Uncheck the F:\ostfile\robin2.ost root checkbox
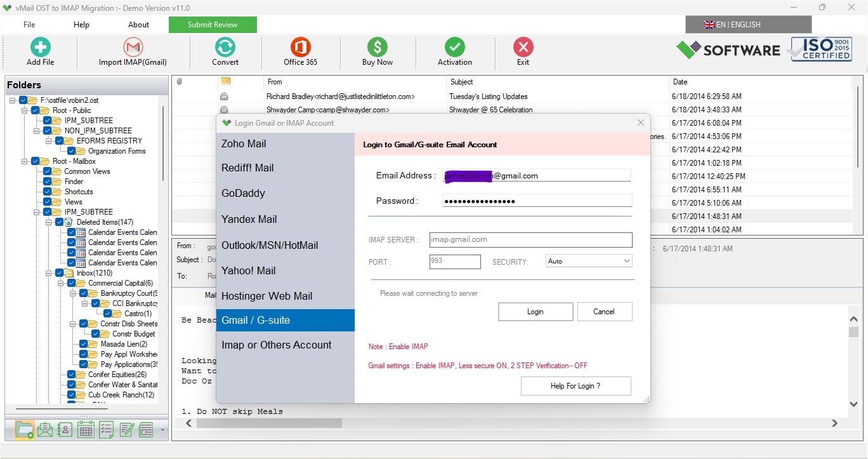The height and width of the screenshot is (459, 868). pyautogui.click(x=23, y=100)
